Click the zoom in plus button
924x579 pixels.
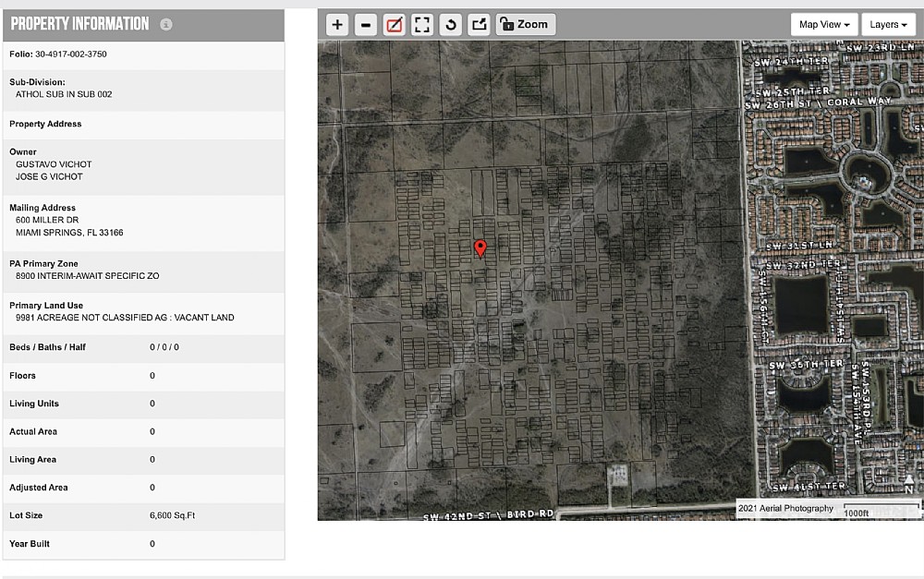[337, 25]
